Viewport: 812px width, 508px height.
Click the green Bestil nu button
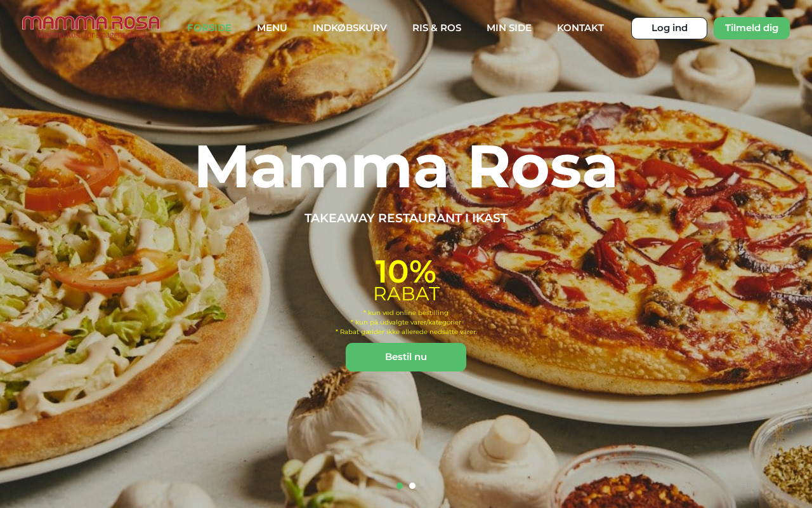406,357
